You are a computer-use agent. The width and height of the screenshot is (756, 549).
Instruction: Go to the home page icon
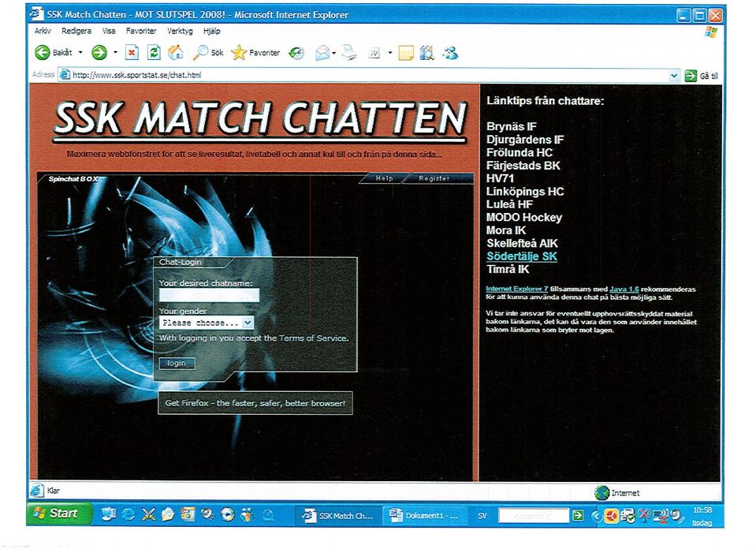[x=176, y=53]
